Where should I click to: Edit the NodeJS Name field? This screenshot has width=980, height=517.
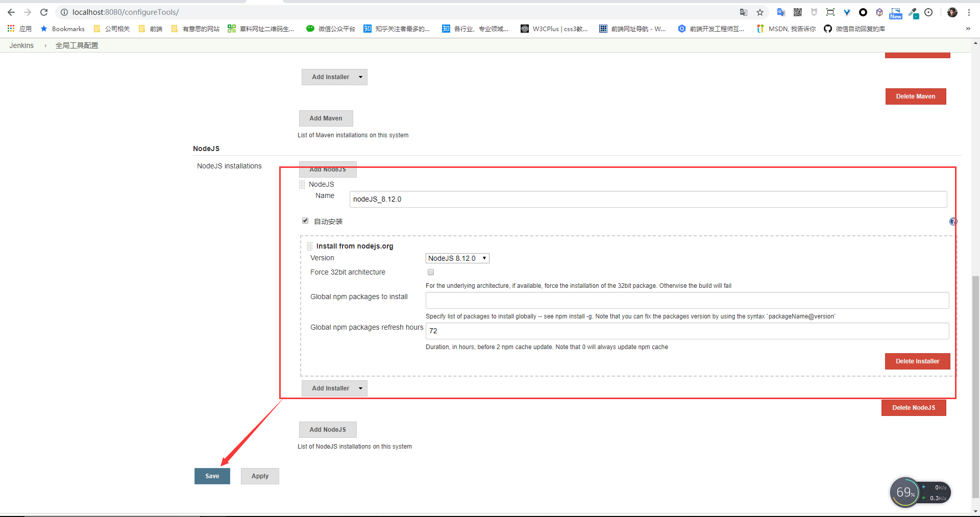tap(648, 199)
